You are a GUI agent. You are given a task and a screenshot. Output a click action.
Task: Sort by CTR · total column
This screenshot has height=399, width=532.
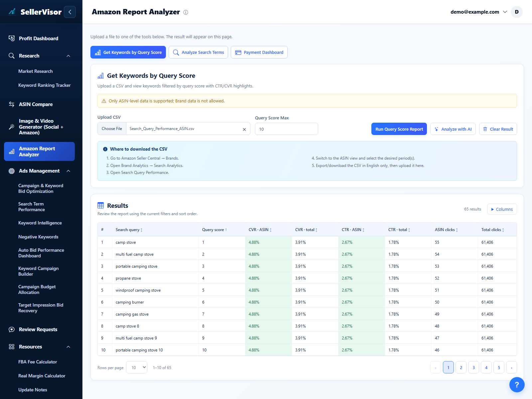(399, 230)
